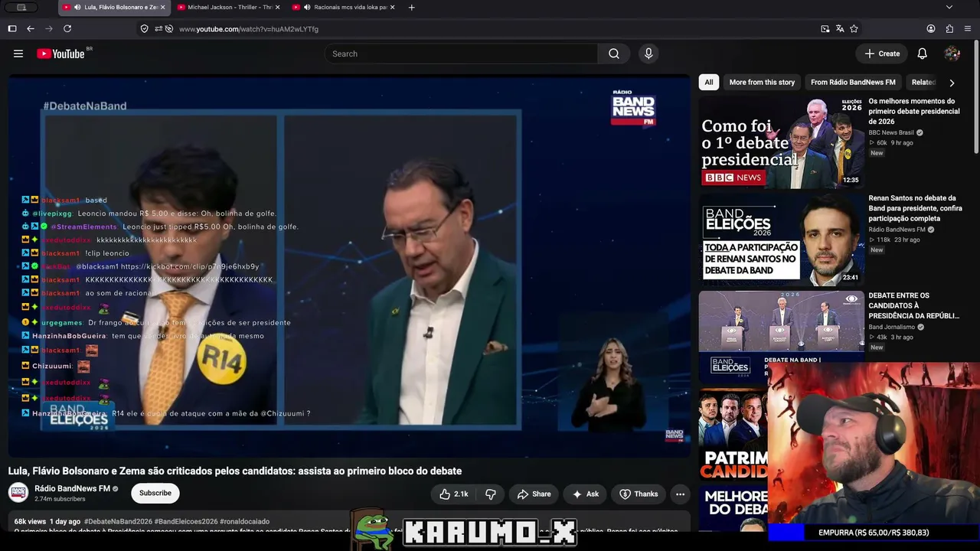Open the more actions ellipsis menu
The height and width of the screenshot is (551, 980).
tap(680, 494)
